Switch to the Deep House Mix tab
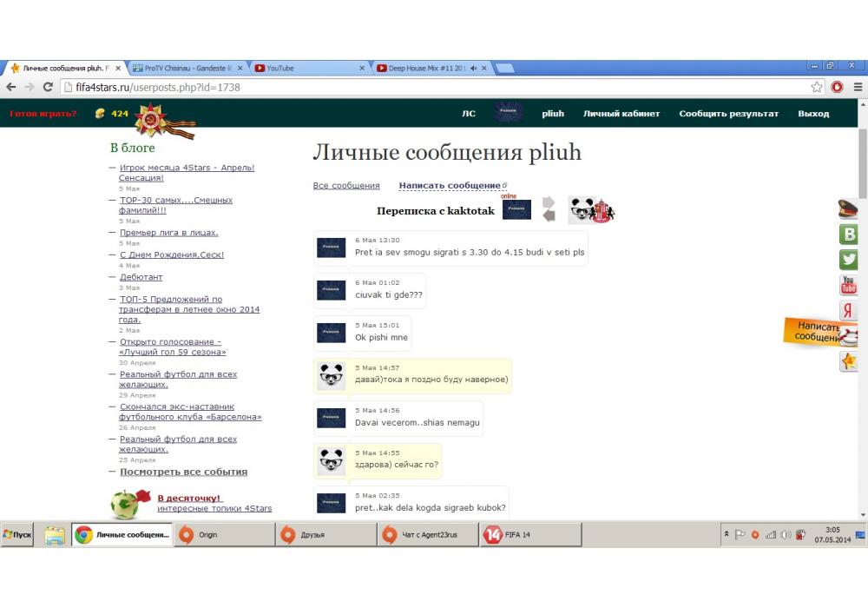The image size is (868, 608). pos(430,68)
